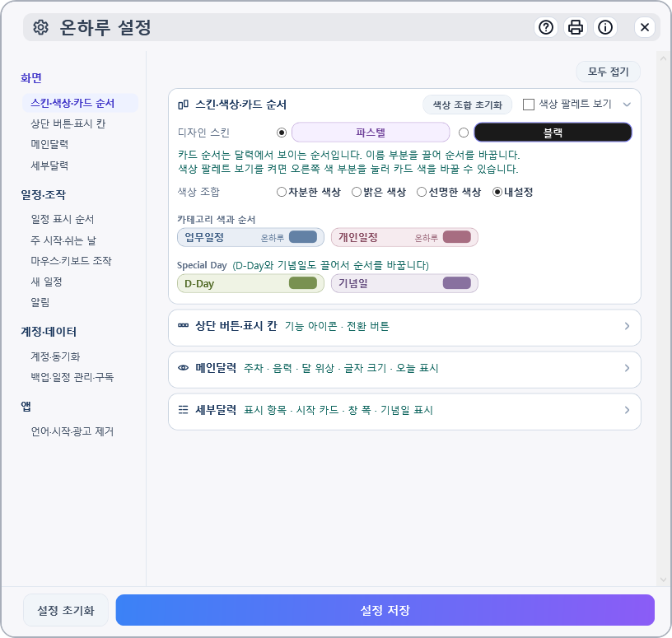Viewport: 672px width, 638px height.
Task: Collapse the 스킨·색상·카드 순서 section chevron
Action: point(627,105)
